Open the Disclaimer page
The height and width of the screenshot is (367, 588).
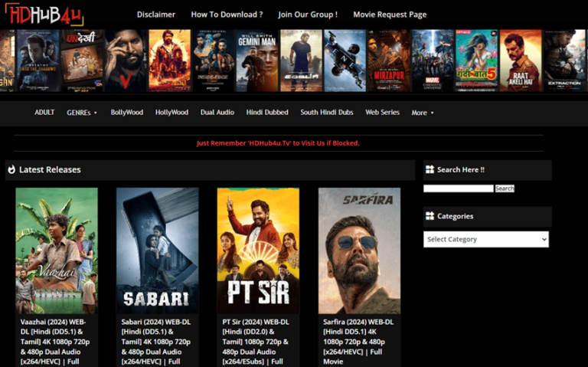156,15
